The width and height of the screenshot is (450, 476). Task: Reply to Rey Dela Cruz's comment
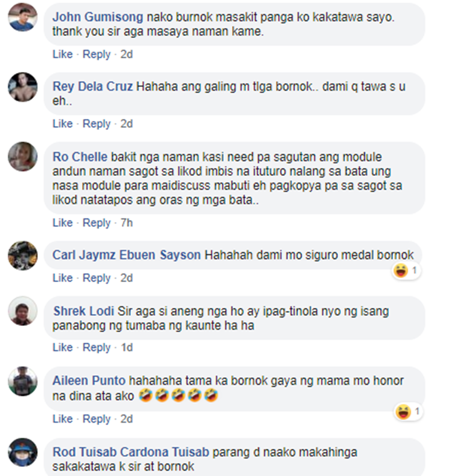tap(97, 124)
